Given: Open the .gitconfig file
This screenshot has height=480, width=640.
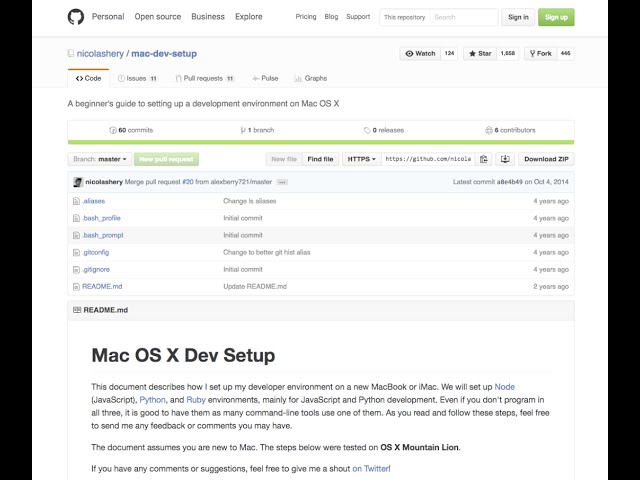Looking at the screenshot, I should pyautogui.click(x=96, y=253).
